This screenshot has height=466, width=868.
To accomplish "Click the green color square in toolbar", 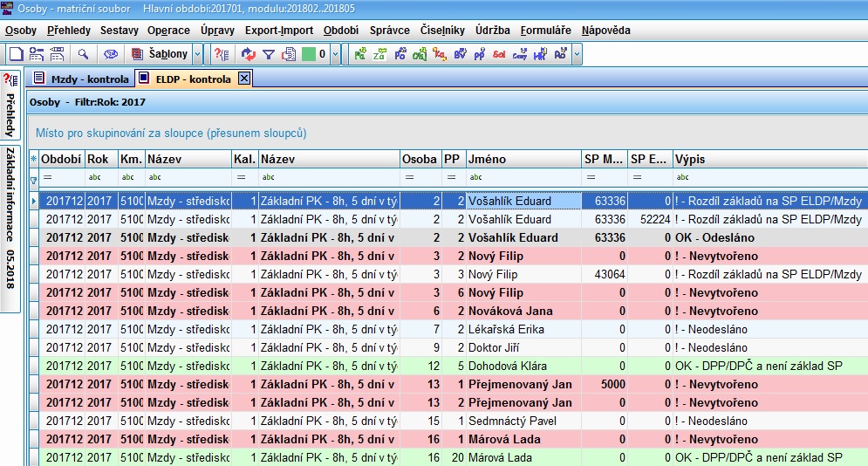I will coord(309,54).
